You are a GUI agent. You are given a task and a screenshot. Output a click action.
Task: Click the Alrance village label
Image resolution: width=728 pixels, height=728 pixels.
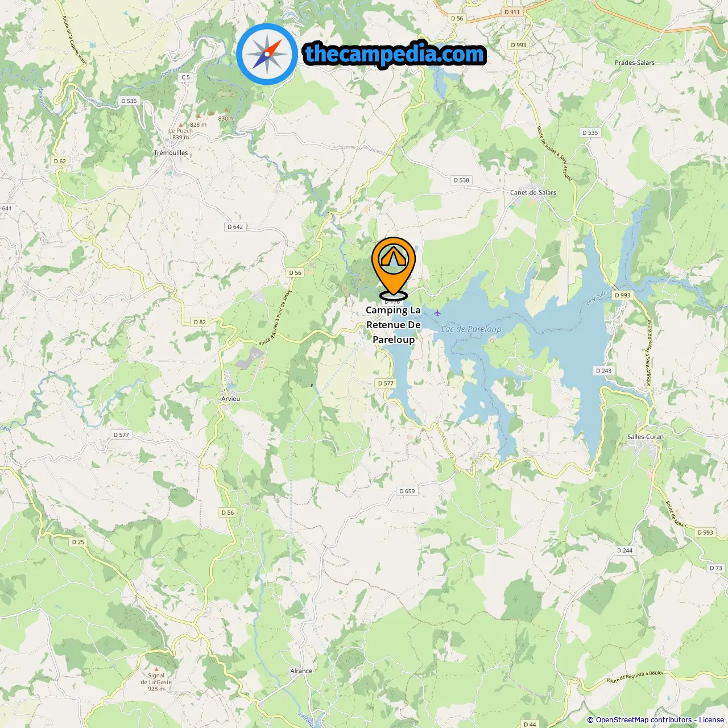[301, 671]
